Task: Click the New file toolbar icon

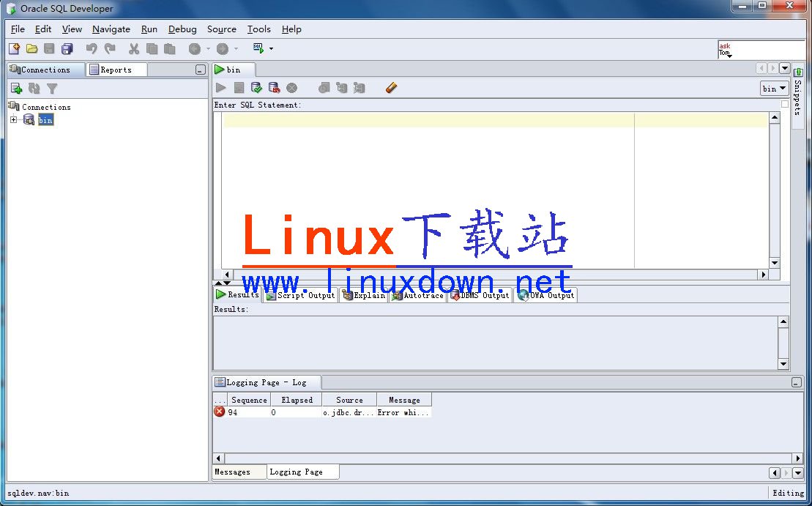Action: [15, 48]
